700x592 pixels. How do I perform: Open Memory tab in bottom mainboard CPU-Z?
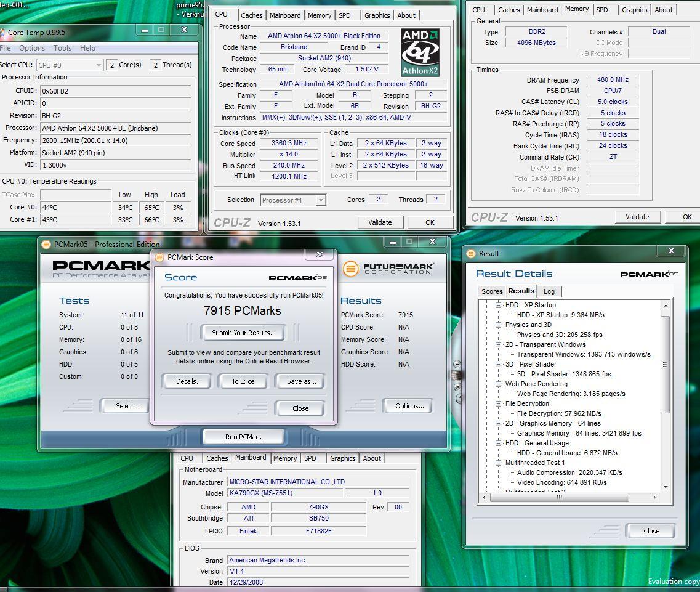[285, 458]
